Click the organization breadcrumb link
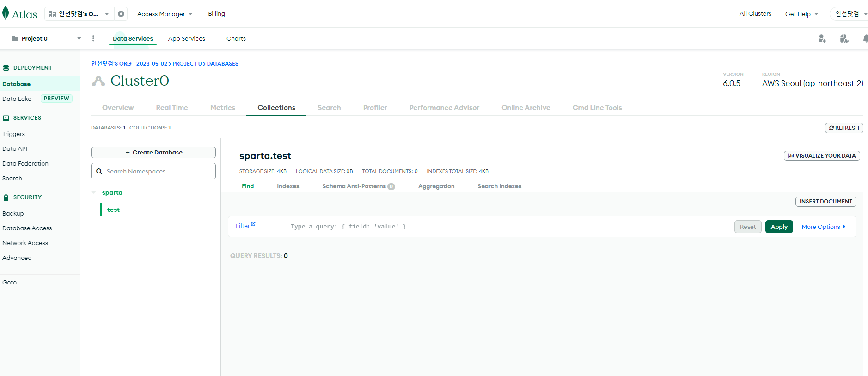Screen dimensions: 868x376 pyautogui.click(x=129, y=64)
